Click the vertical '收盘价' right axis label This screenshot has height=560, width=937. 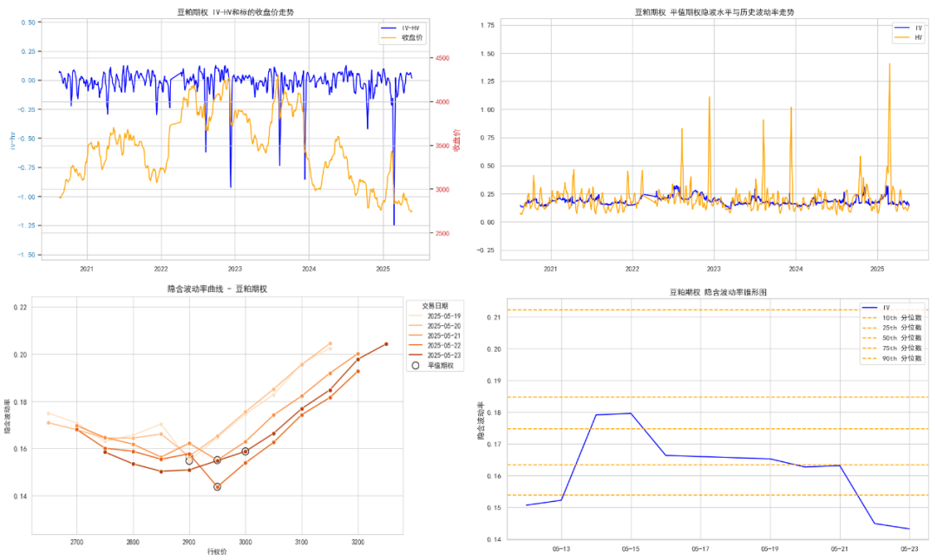pos(456,140)
